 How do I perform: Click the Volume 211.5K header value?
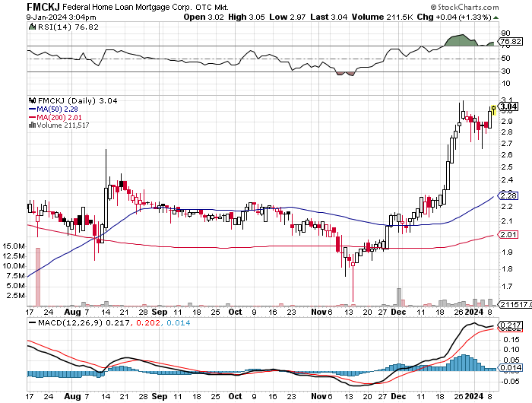coord(382,17)
